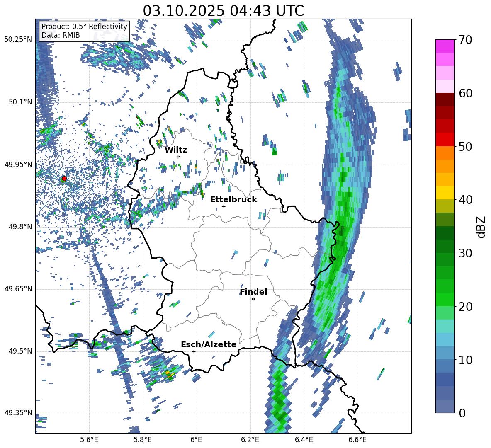The width and height of the screenshot is (491, 448).
Task: Click the 49.65°N latitude label
Action: [x=18, y=289]
